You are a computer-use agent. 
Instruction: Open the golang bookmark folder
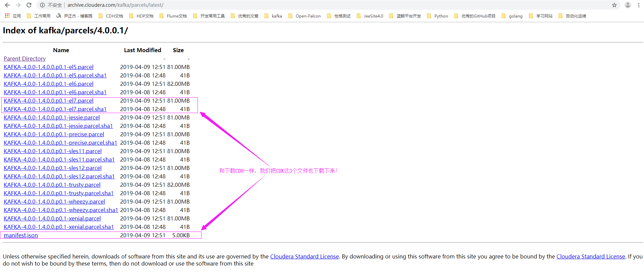pos(512,16)
